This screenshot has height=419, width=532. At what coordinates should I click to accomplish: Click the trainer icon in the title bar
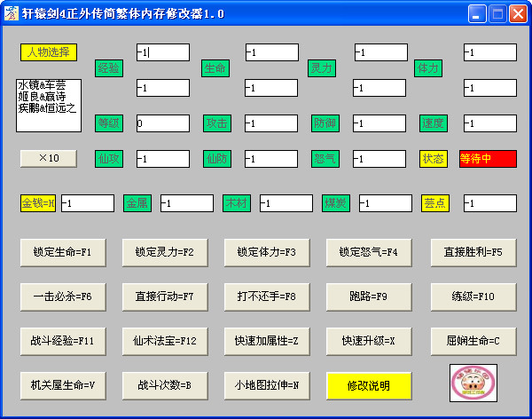pyautogui.click(x=12, y=13)
